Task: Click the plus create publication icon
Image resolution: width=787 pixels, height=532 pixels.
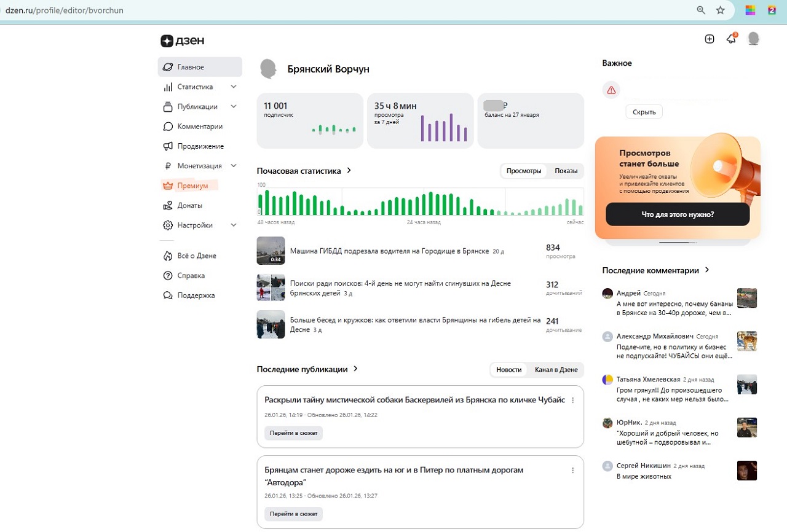Action: click(x=710, y=39)
